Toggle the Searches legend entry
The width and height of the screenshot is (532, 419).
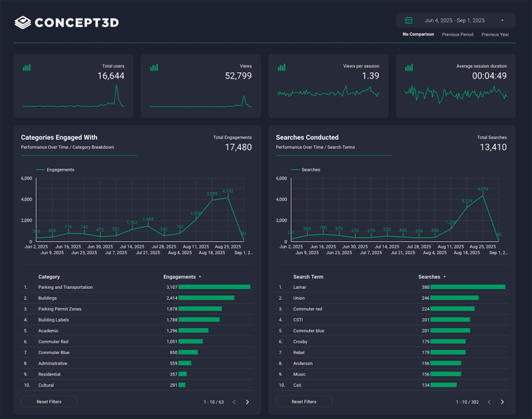(305, 170)
